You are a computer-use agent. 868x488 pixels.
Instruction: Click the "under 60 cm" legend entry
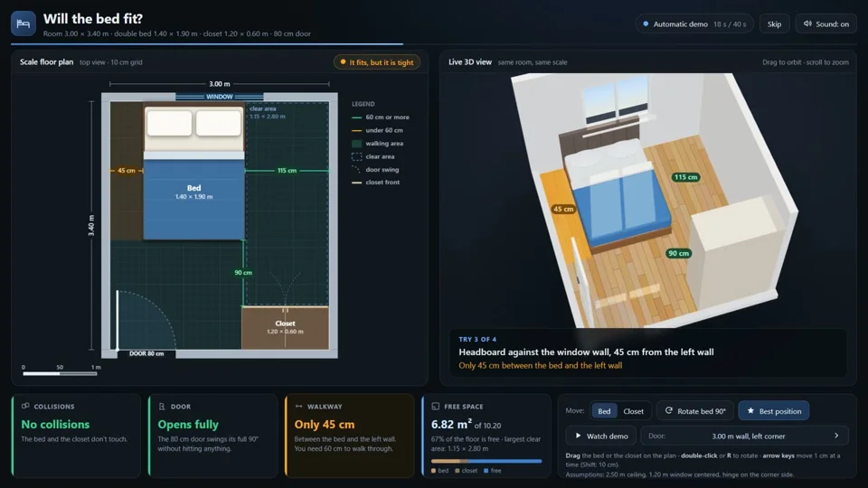pos(377,130)
